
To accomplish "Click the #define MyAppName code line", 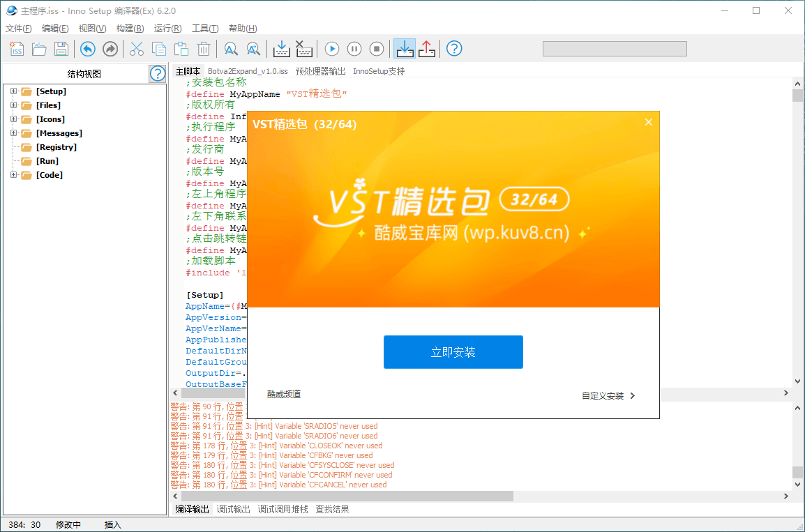I will [x=266, y=94].
